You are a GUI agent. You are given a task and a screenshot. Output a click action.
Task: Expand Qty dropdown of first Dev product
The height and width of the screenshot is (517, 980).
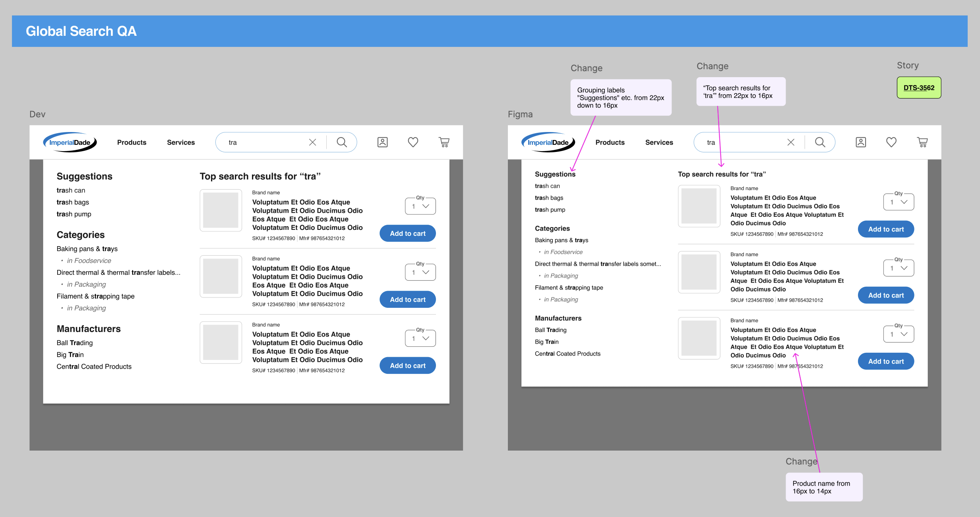[x=420, y=206]
